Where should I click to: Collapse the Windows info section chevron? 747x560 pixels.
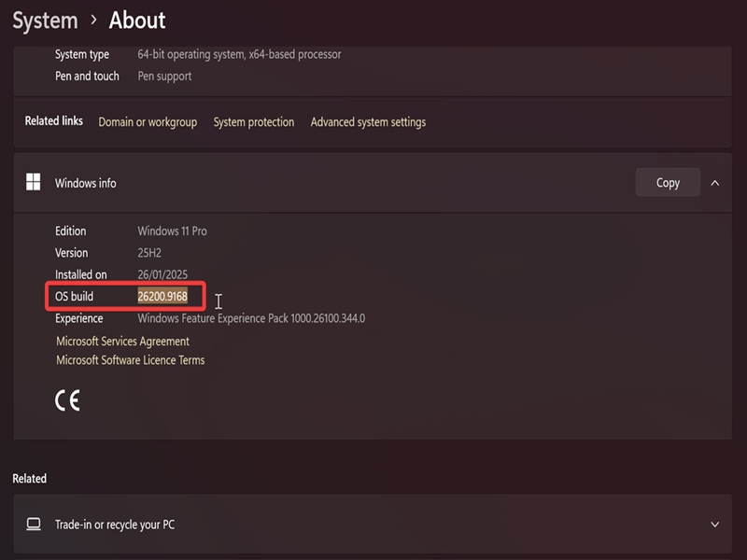pos(714,183)
